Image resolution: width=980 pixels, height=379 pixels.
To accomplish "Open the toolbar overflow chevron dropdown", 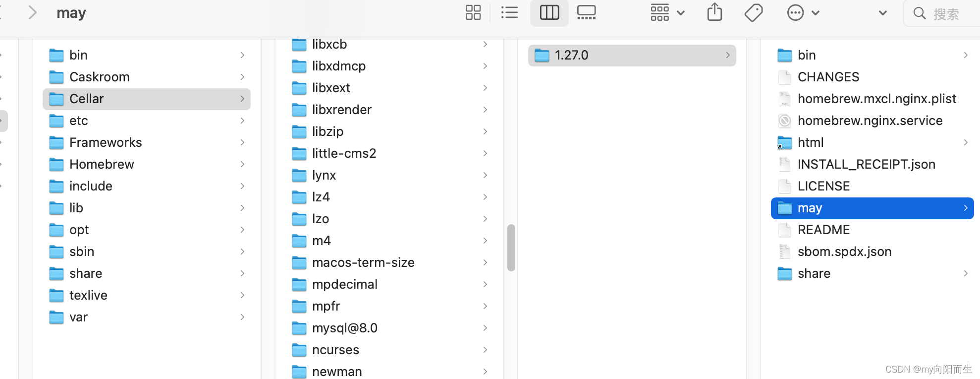I will [x=882, y=13].
